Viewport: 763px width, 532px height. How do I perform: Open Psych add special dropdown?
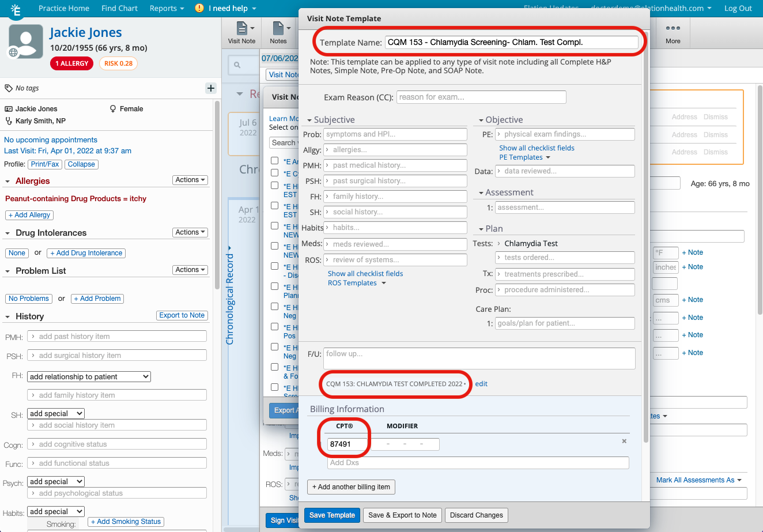tap(56, 481)
